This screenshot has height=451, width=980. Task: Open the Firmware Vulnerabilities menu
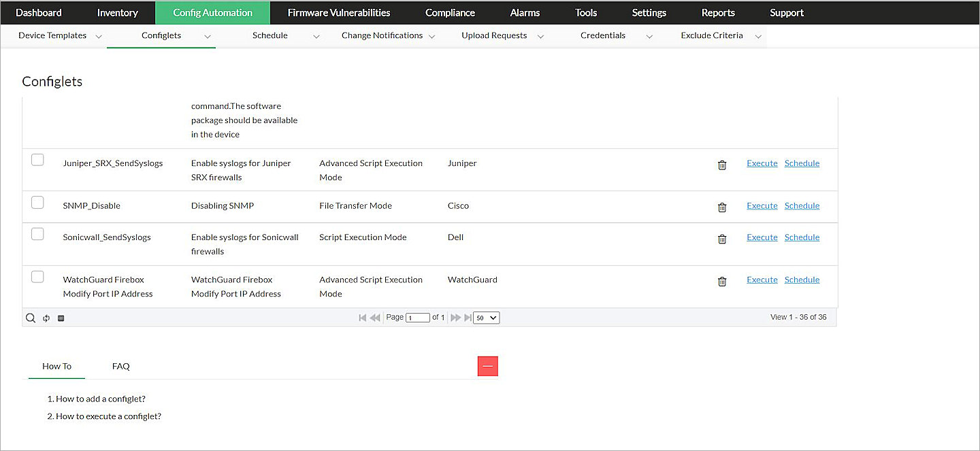click(x=338, y=12)
